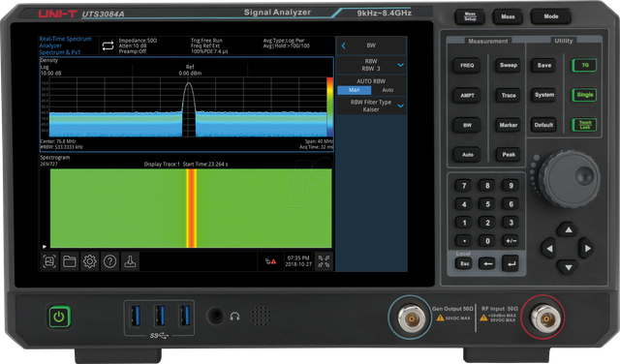Image resolution: width=620 pixels, height=364 pixels.
Task: Open the help question mark icon
Action: (x=109, y=261)
